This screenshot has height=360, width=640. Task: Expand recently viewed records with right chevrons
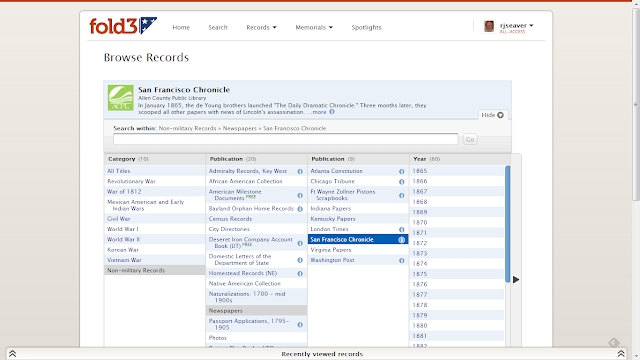621,354
